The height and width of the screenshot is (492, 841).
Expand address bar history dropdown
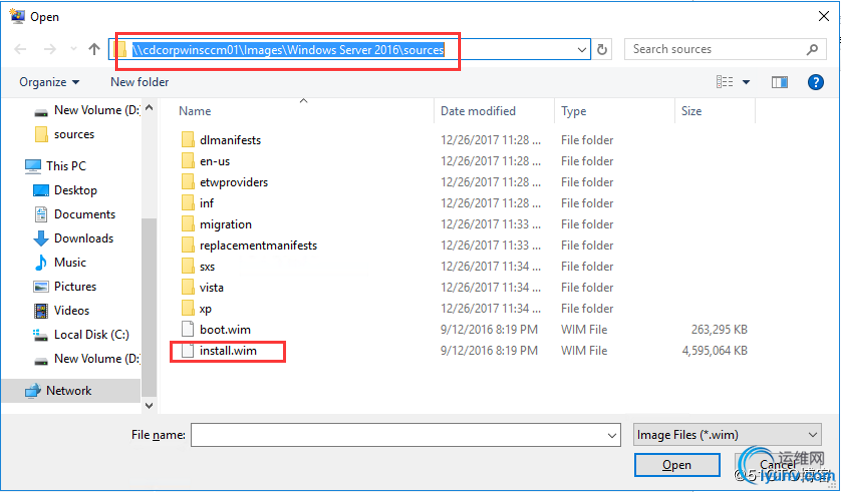582,50
